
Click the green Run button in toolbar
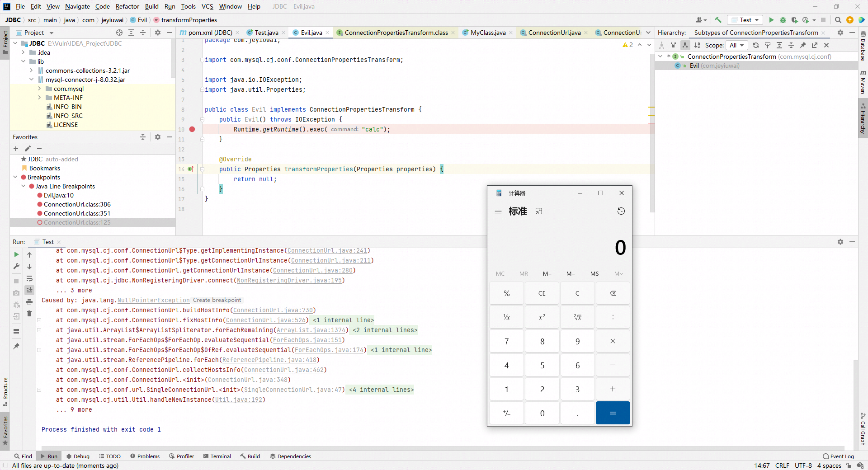point(771,20)
